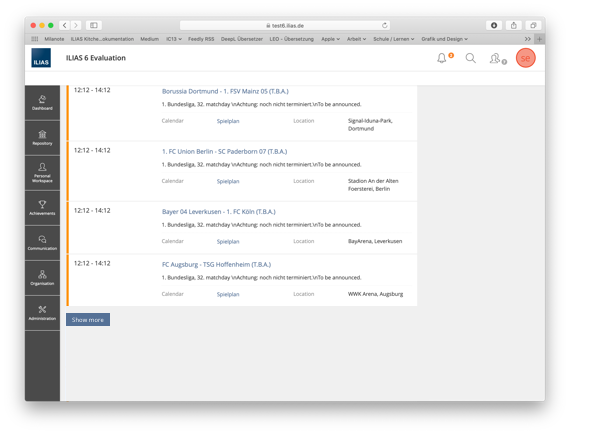This screenshot has width=600, height=434.
Task: Click 'BayArena, Leverkusen' location text
Action: coord(375,241)
